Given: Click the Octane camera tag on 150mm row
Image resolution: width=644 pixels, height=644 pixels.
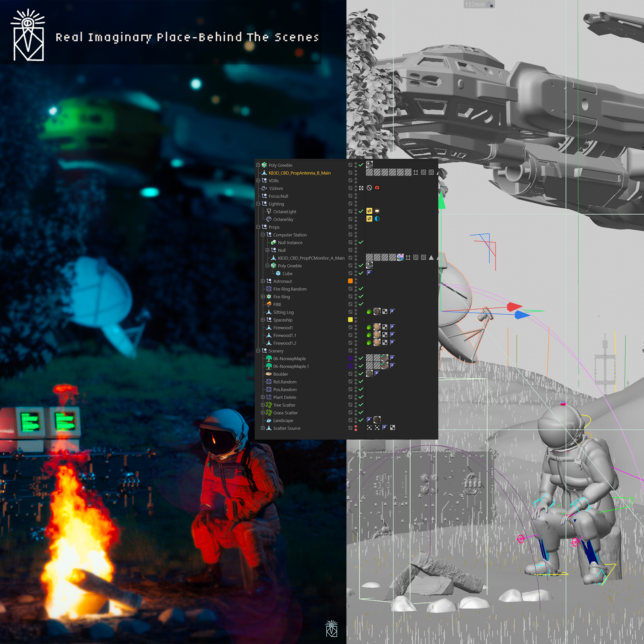Looking at the screenshot, I should coord(377,188).
